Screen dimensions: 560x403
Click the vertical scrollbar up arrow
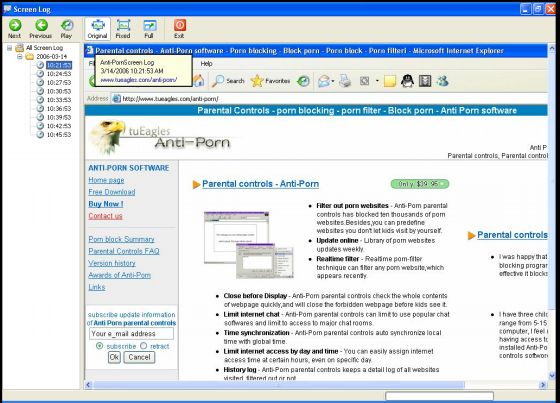pyautogui.click(x=552, y=48)
